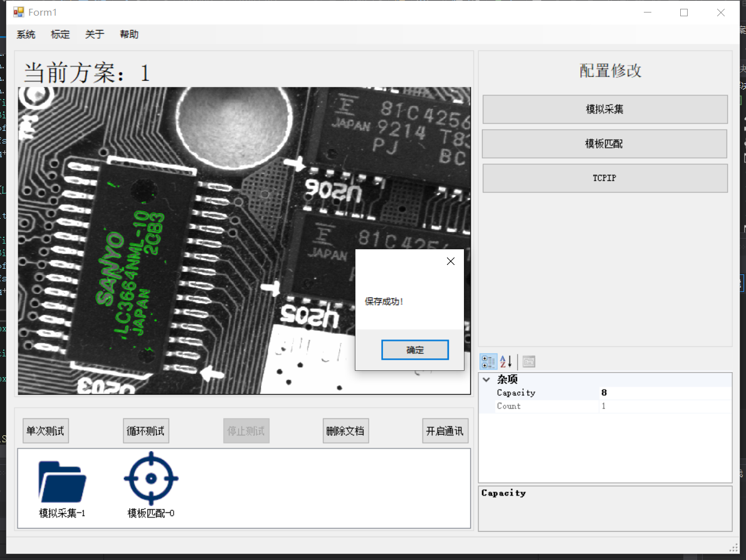Open the 标定 menu
Image resolution: width=746 pixels, height=560 pixels.
pyautogui.click(x=60, y=34)
